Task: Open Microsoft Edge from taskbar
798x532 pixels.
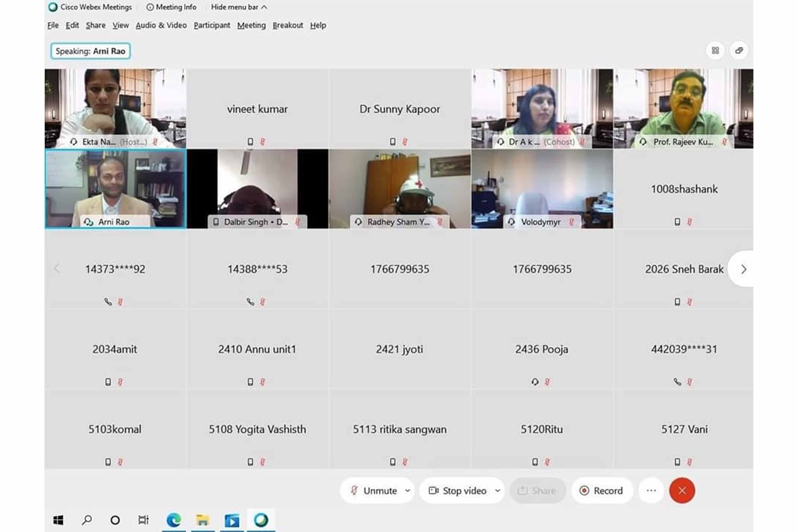Action: coord(174,520)
